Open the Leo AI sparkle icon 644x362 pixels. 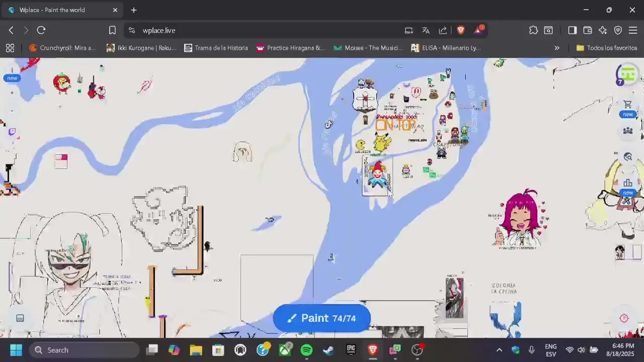[x=603, y=30]
